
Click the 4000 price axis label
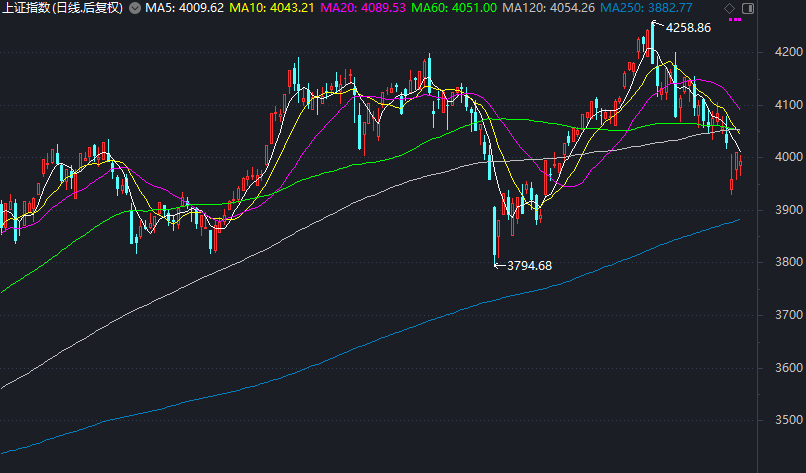[x=789, y=157]
